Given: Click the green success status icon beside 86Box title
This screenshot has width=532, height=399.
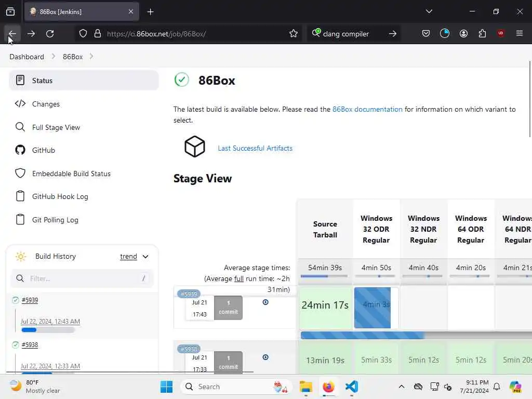Looking at the screenshot, I should click(x=181, y=79).
